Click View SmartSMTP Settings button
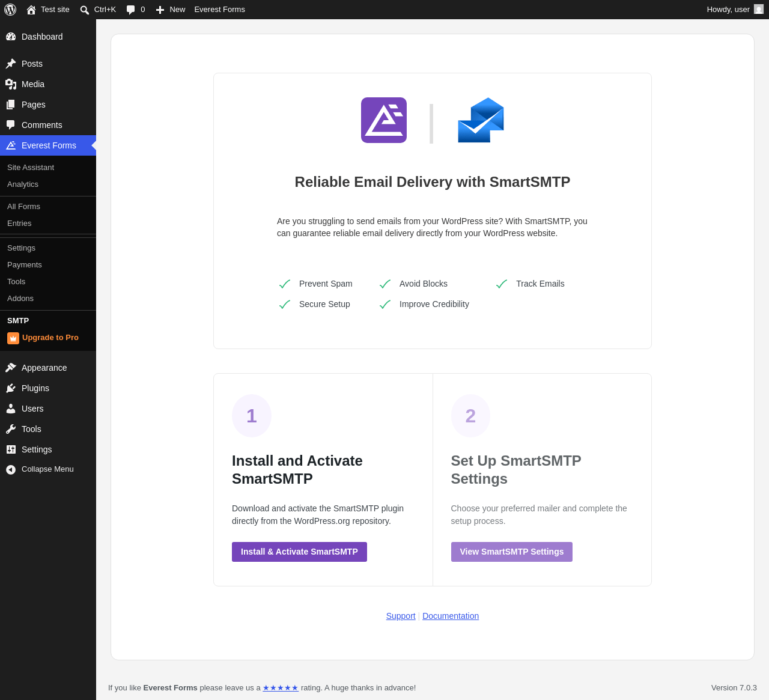Screen dimensions: 769x700 (x=512, y=552)
